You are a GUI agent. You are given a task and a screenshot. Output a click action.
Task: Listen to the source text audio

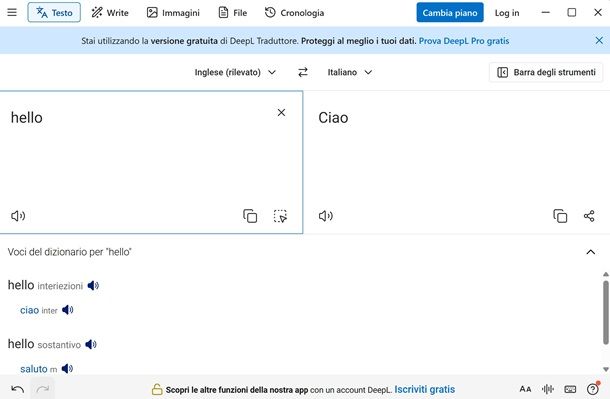(x=18, y=216)
